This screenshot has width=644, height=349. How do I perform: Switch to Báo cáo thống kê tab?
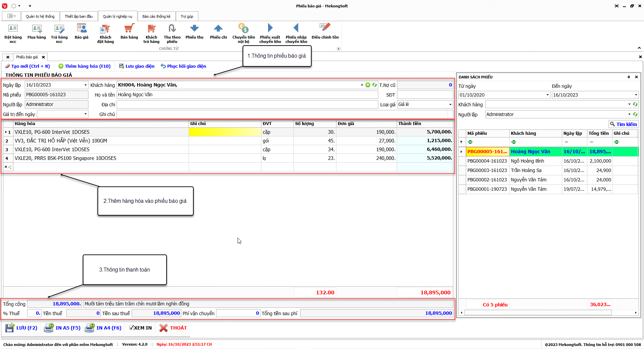pyautogui.click(x=156, y=16)
